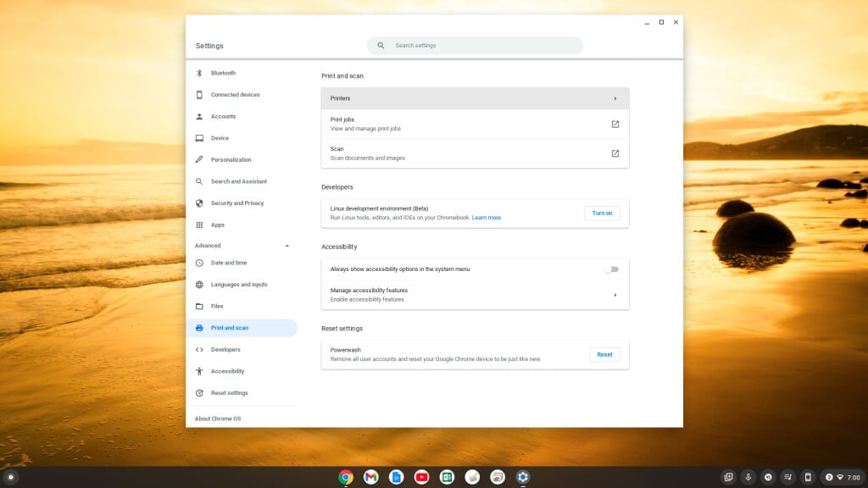868x488 pixels.
Task: Turn on Linux development environment
Action: 602,213
